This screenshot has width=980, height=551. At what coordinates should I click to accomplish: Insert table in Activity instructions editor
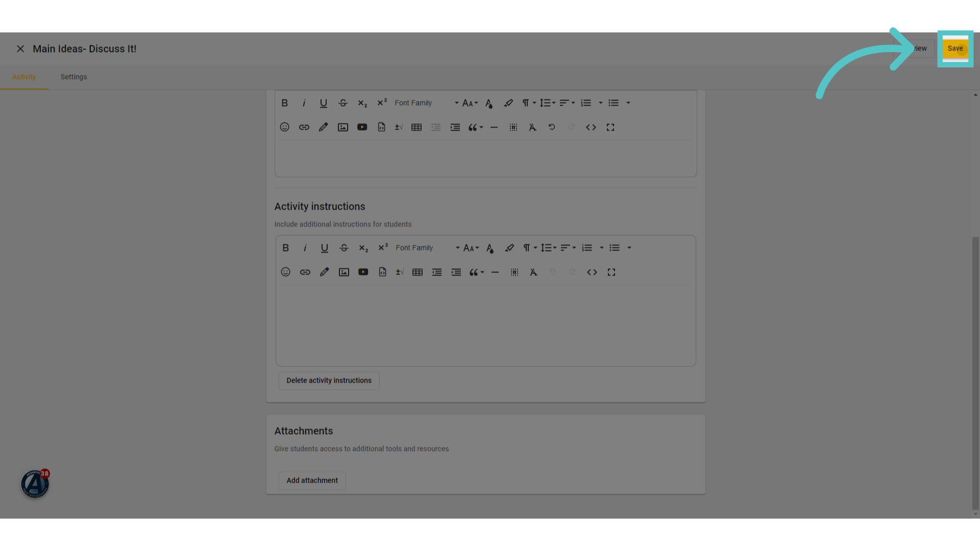[x=418, y=272]
